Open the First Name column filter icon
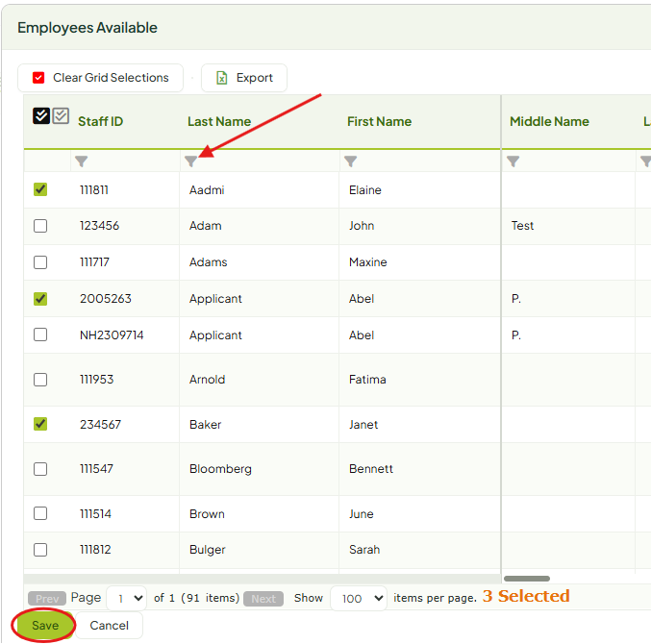This screenshot has height=644, width=651. click(x=350, y=161)
